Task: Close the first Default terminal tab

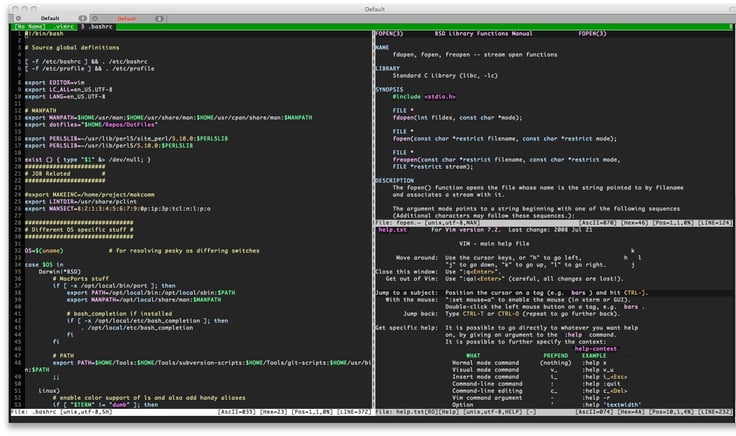Action: [x=18, y=18]
